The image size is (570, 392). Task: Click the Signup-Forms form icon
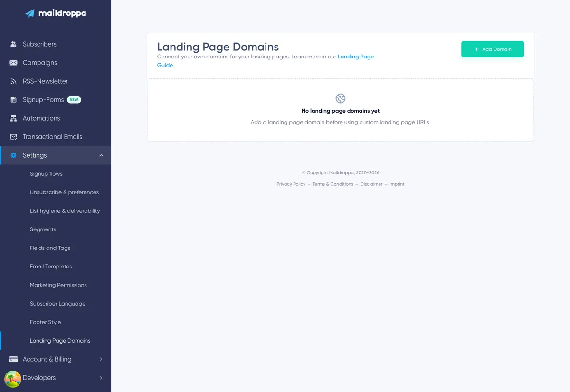coord(13,100)
